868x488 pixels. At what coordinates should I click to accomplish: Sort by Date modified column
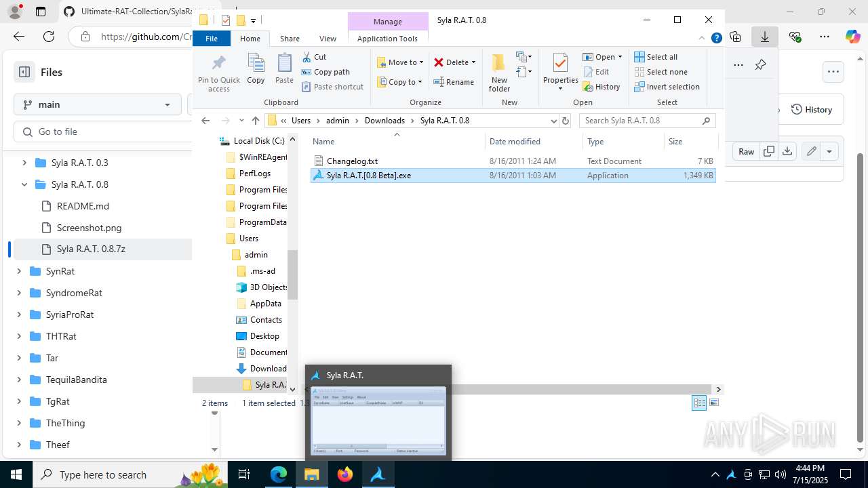click(534, 142)
